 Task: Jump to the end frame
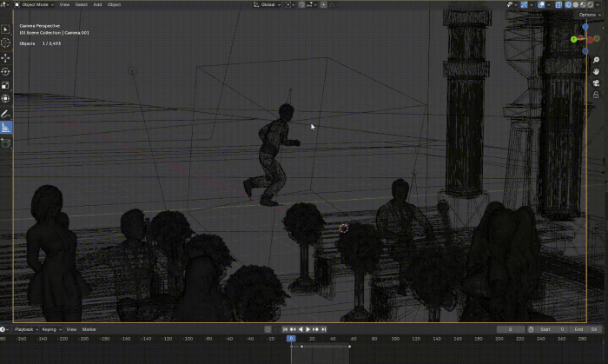coord(323,329)
